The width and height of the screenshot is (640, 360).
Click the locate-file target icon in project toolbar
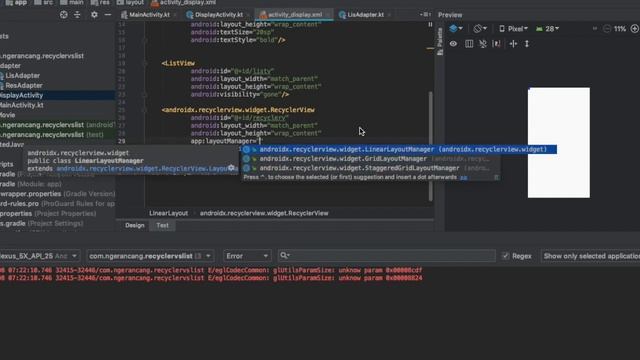64,15
